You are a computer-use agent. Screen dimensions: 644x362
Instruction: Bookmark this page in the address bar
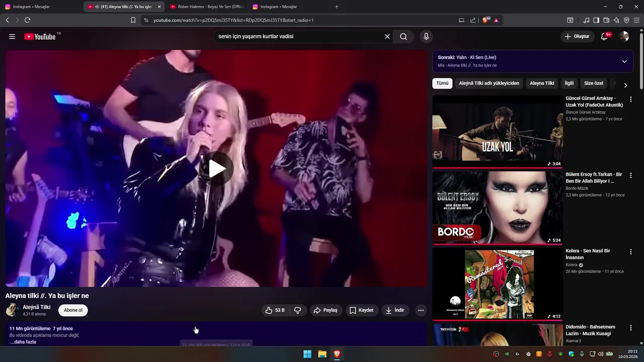[133, 20]
